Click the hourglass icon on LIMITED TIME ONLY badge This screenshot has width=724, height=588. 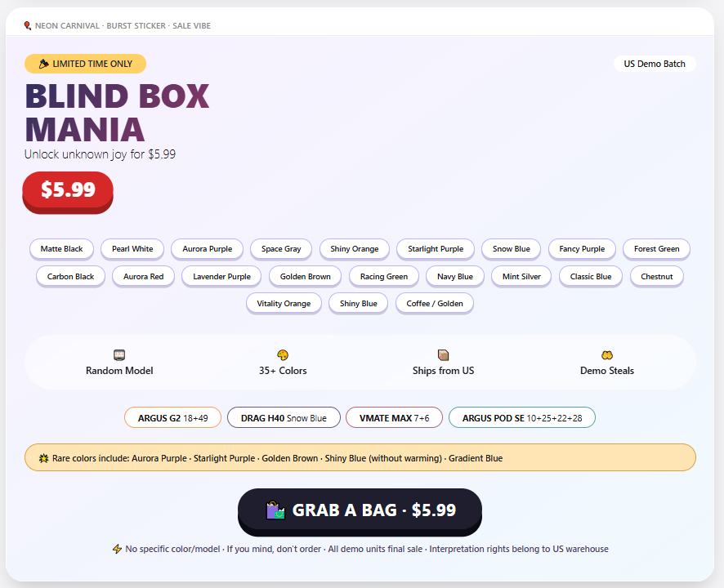coord(43,63)
